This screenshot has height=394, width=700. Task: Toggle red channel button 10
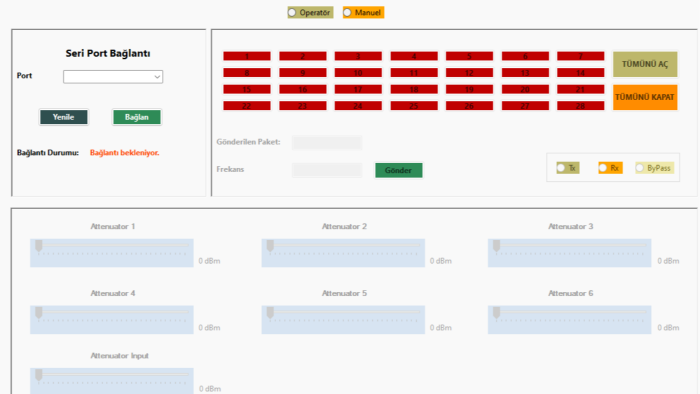tap(358, 73)
